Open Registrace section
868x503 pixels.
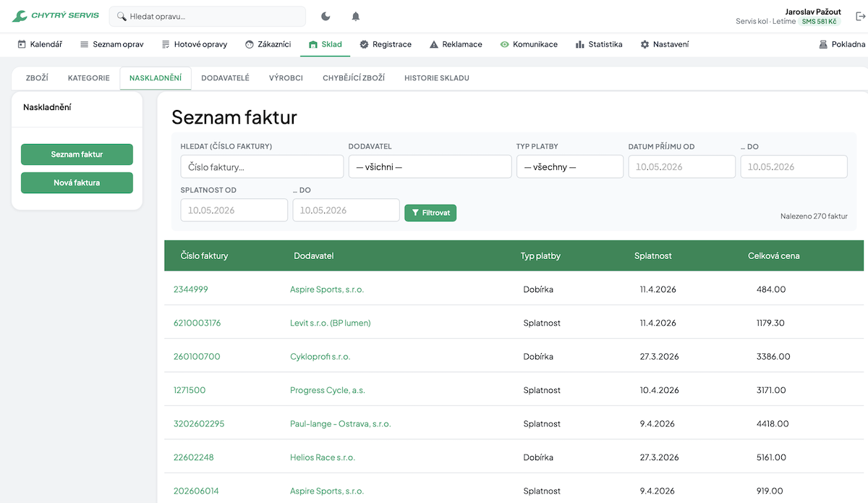(x=386, y=44)
